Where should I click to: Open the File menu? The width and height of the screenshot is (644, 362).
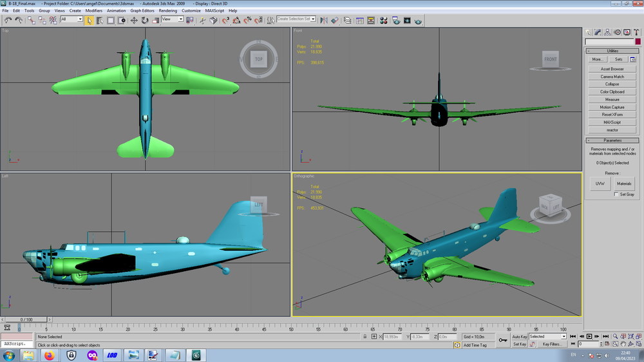coord(5,11)
